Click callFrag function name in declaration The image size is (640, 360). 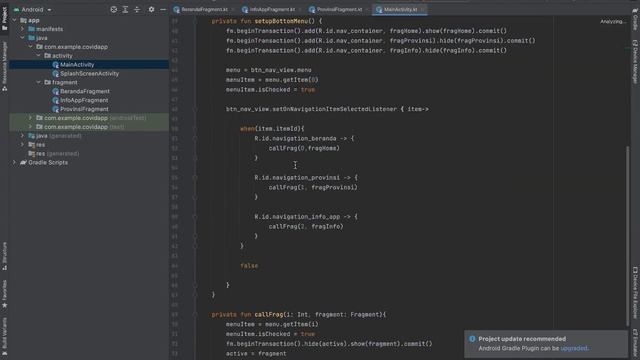[269, 315]
